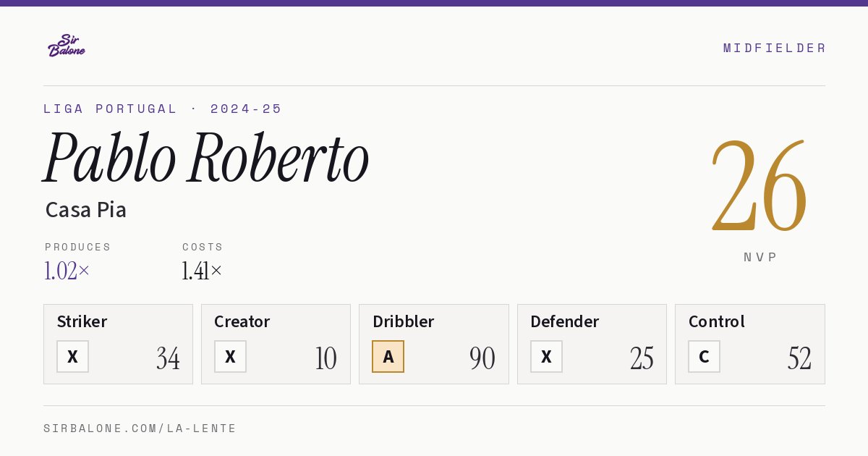This screenshot has height=456, width=868.
Task: Click the Sir Balone logo
Action: 67,46
